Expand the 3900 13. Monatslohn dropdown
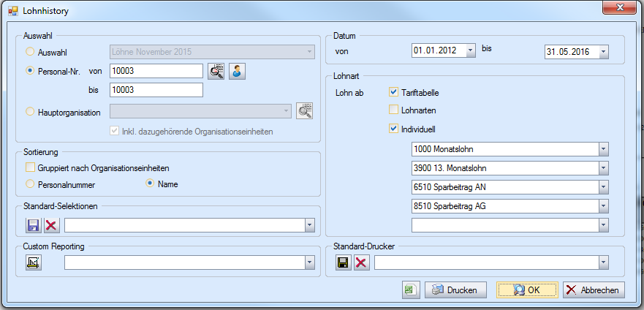644x310 pixels. tap(603, 168)
